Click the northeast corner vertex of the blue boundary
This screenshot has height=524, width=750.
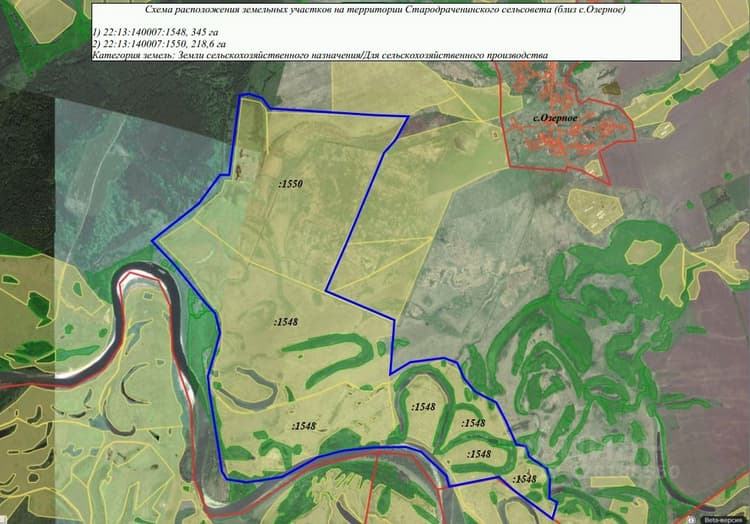pos(408,116)
